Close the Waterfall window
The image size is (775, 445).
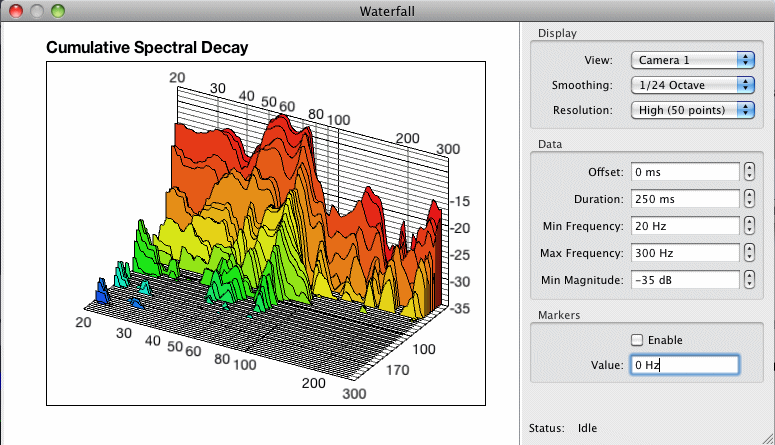(x=15, y=11)
